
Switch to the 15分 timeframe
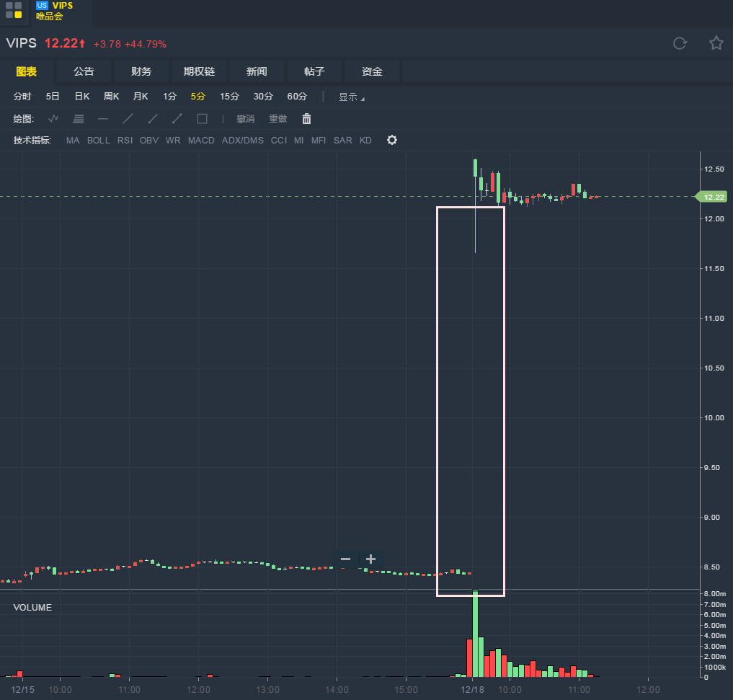pyautogui.click(x=229, y=97)
